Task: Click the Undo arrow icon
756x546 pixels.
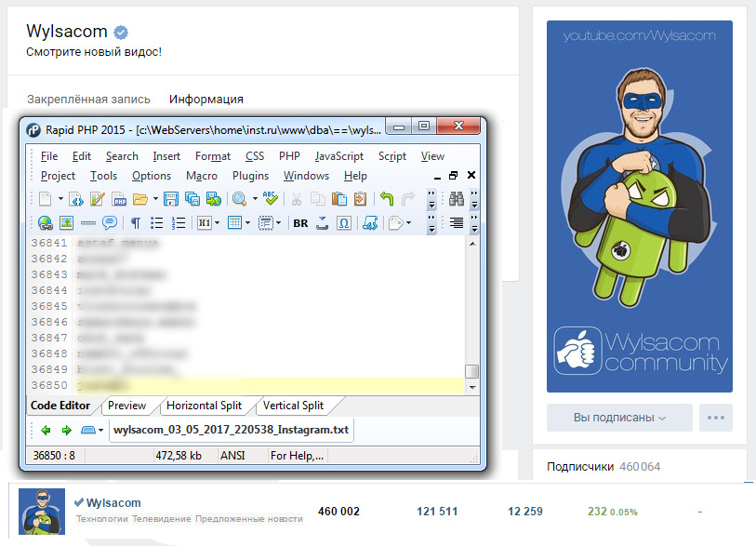Action: tap(386, 198)
